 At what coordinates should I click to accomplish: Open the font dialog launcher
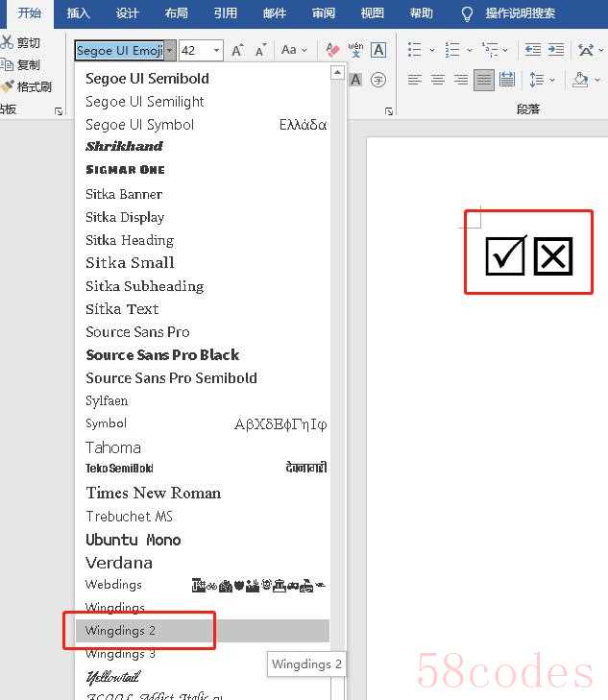[x=389, y=111]
